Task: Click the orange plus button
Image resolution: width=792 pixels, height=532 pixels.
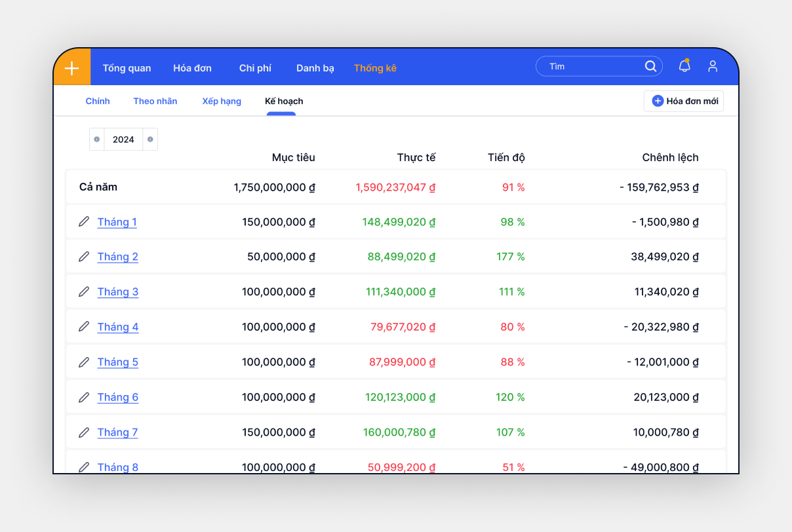Action: pos(72,67)
